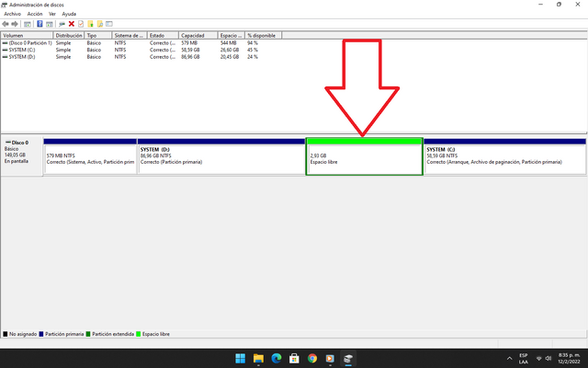The width and height of the screenshot is (588, 368).
Task: Select the SYSTEM (D:) 86,96 GB partition block
Action: point(221,156)
